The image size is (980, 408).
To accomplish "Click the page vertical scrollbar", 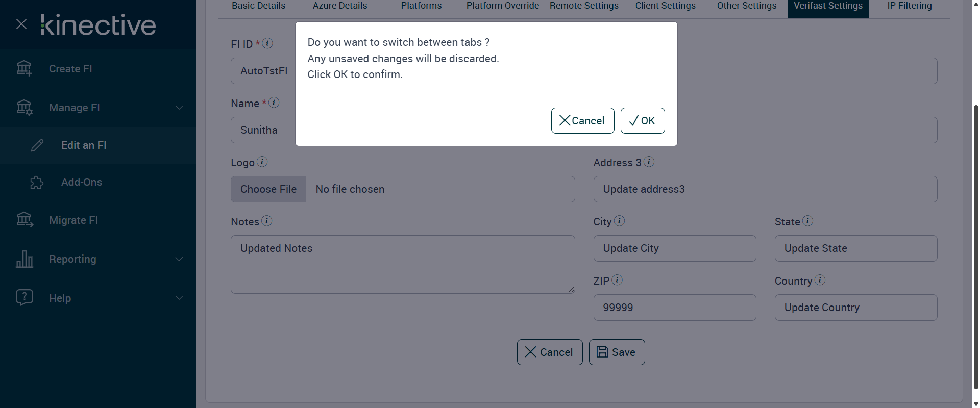I will [976, 245].
